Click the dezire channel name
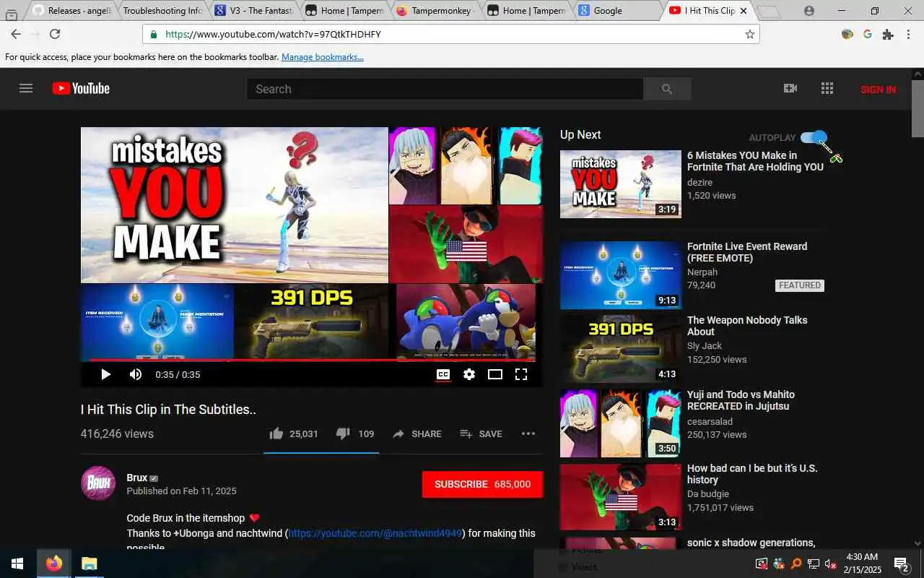Viewport: 924px width, 578px height. pyautogui.click(x=699, y=182)
